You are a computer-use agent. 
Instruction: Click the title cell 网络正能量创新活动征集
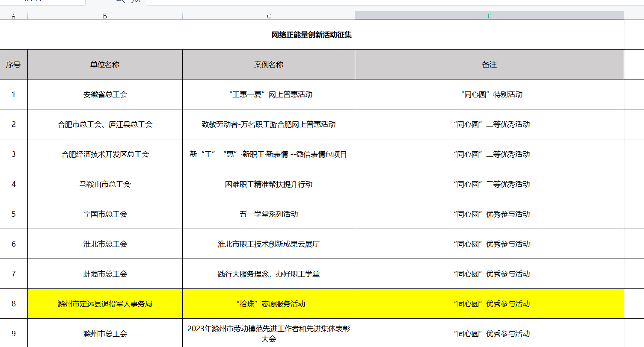[312, 35]
